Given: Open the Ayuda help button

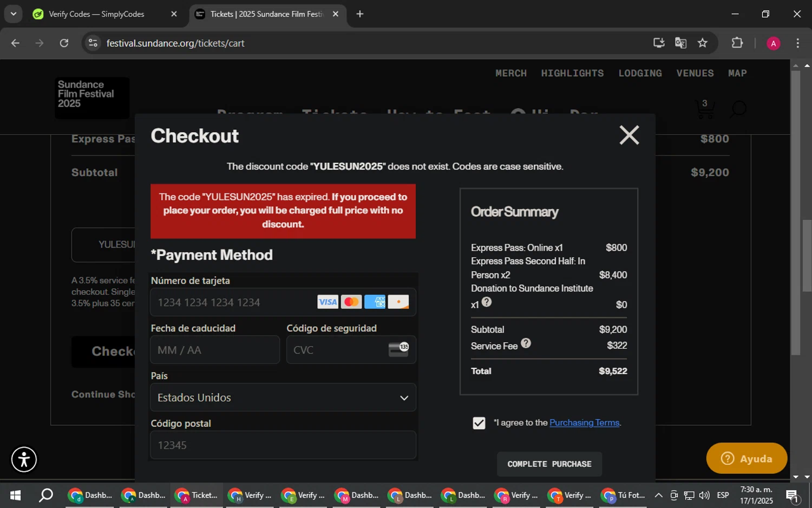Looking at the screenshot, I should click(x=746, y=459).
